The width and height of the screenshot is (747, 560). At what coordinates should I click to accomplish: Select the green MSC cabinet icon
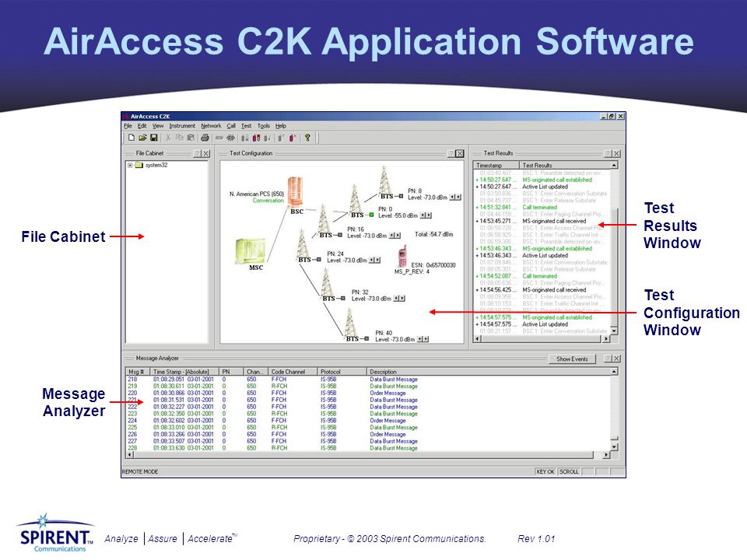click(x=250, y=251)
